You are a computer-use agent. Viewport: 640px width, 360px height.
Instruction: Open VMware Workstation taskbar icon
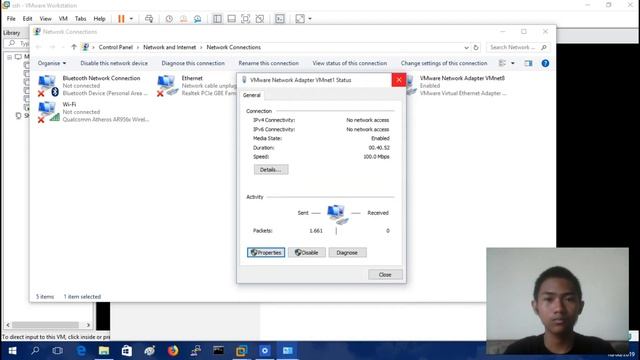[x=241, y=351]
